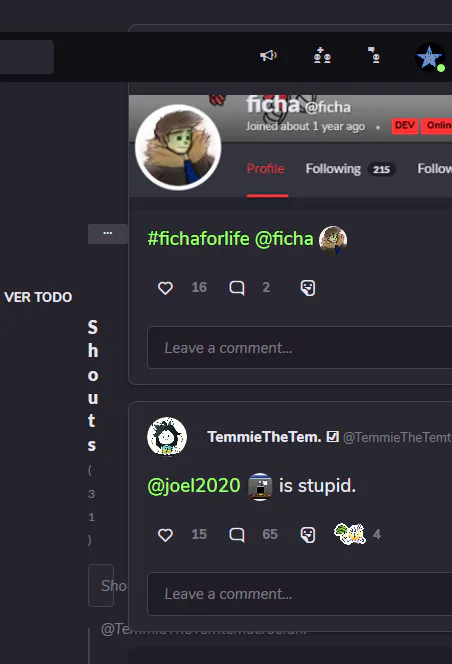Open TemmieTheTem's avatar on the post
Image resolution: width=452 pixels, height=664 pixels.
pos(167,437)
